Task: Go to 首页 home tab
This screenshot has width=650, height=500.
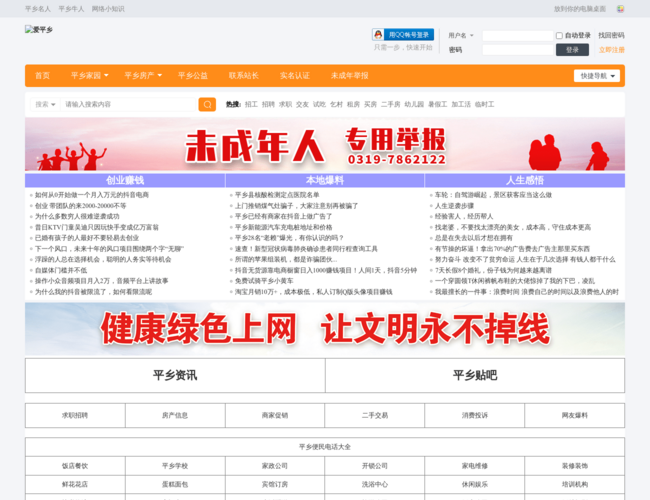Action: point(42,75)
